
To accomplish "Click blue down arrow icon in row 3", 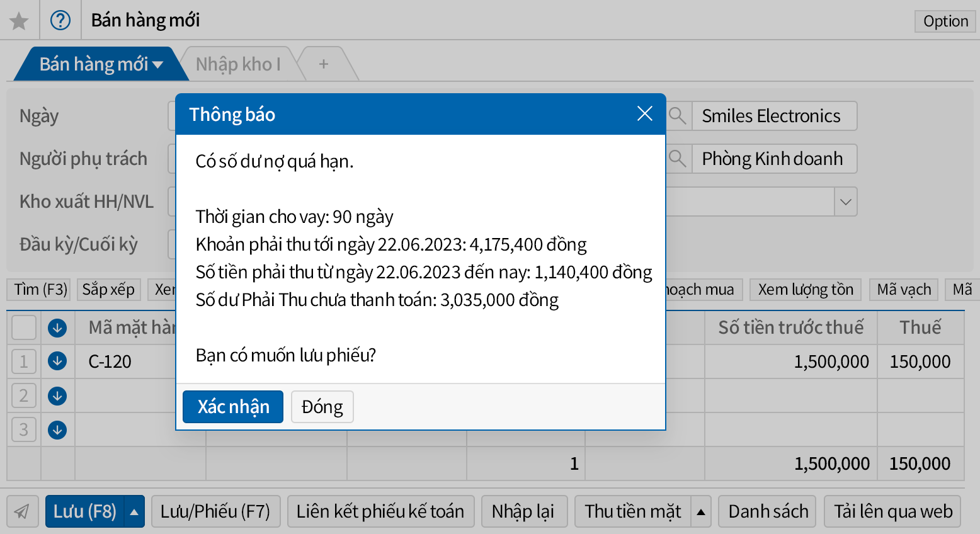I will pos(57,430).
